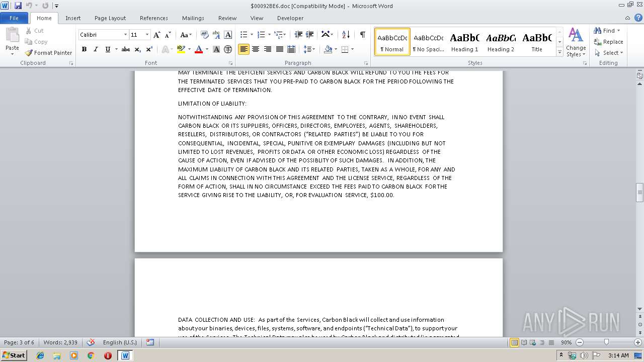Click the Text Effects icon
This screenshot has height=362, width=644.
pos(165,49)
